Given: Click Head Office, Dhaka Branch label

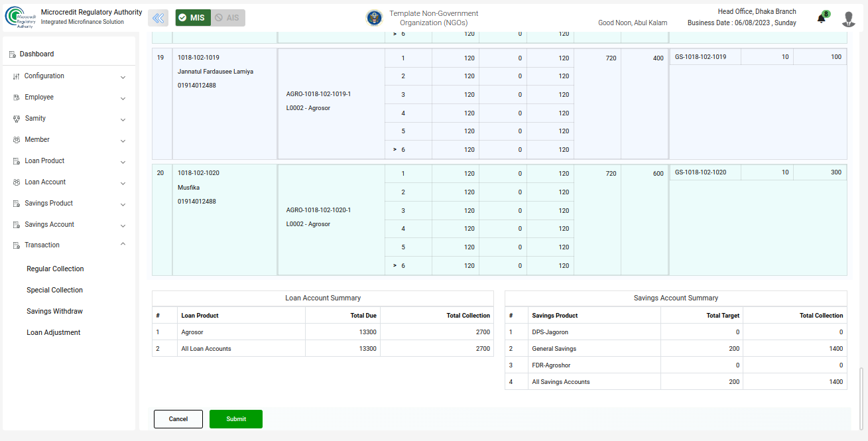Looking at the screenshot, I should [757, 12].
